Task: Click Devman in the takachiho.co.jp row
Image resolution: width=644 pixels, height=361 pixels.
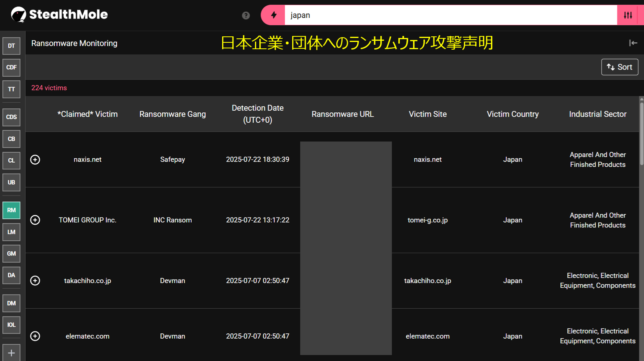Action: click(173, 281)
